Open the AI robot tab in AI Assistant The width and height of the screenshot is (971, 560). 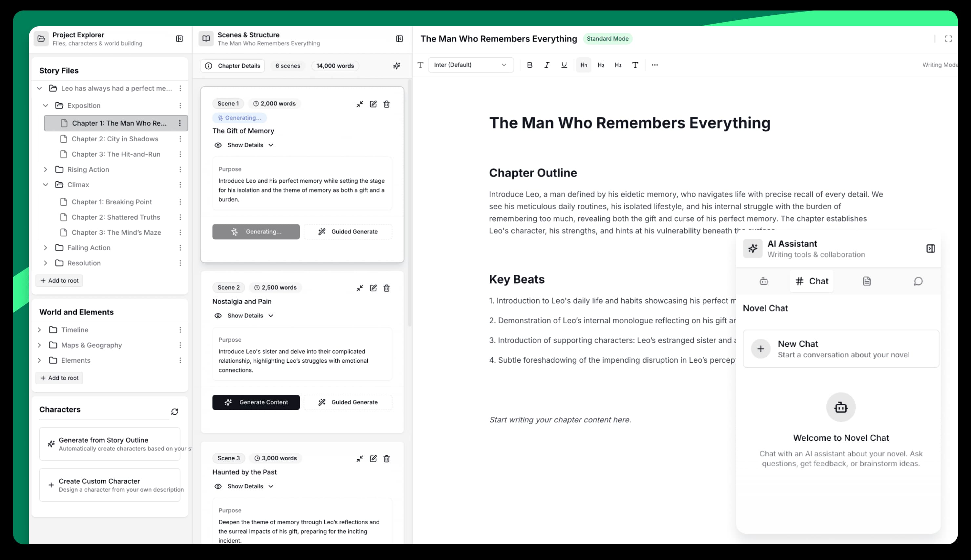(763, 281)
